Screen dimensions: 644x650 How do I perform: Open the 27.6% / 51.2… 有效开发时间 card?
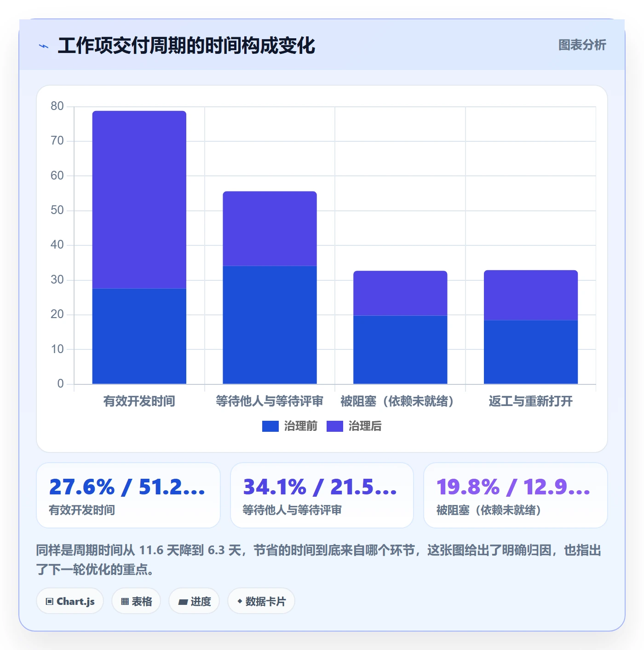(128, 495)
